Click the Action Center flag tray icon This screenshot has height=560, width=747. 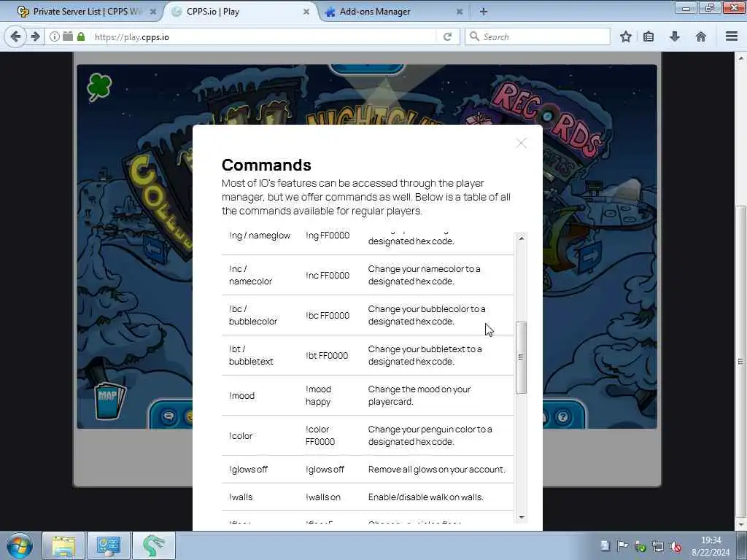click(623, 545)
